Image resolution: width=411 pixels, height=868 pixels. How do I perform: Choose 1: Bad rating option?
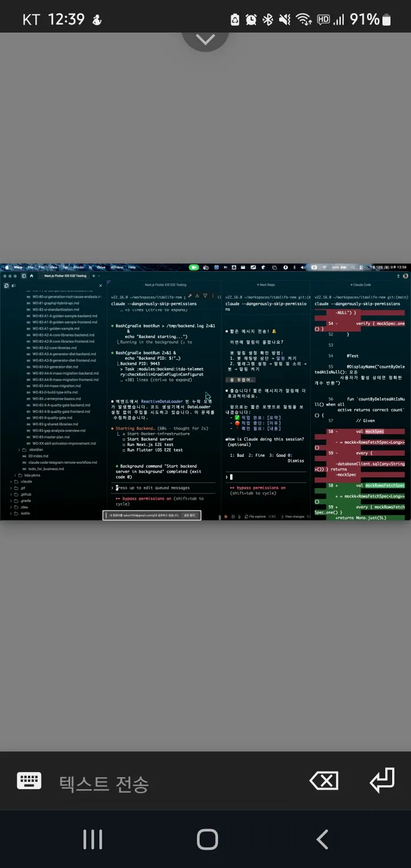coord(237,455)
